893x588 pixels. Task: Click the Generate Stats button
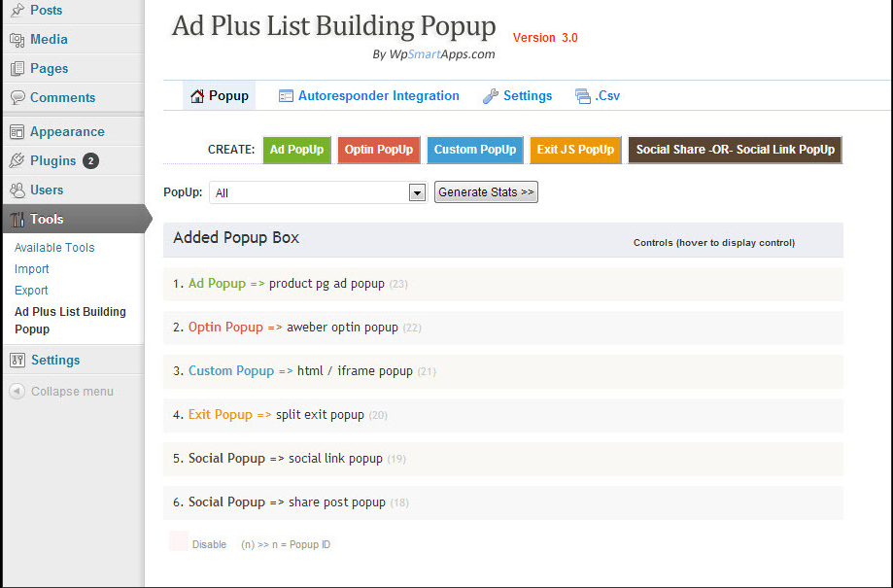486,192
